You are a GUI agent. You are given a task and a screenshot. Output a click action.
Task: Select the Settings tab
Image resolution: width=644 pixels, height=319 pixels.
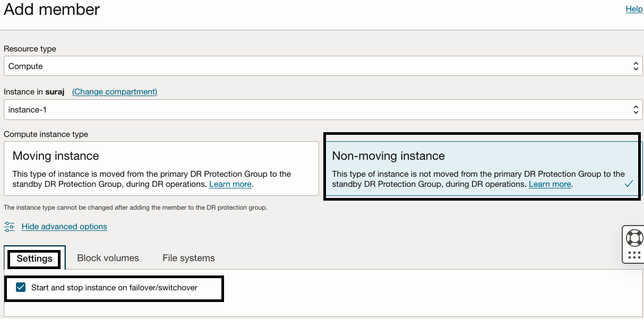pos(35,258)
